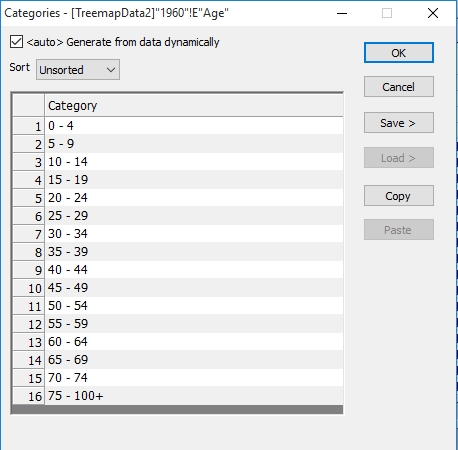Click row header number 3
458x450 pixels.
coord(29,162)
